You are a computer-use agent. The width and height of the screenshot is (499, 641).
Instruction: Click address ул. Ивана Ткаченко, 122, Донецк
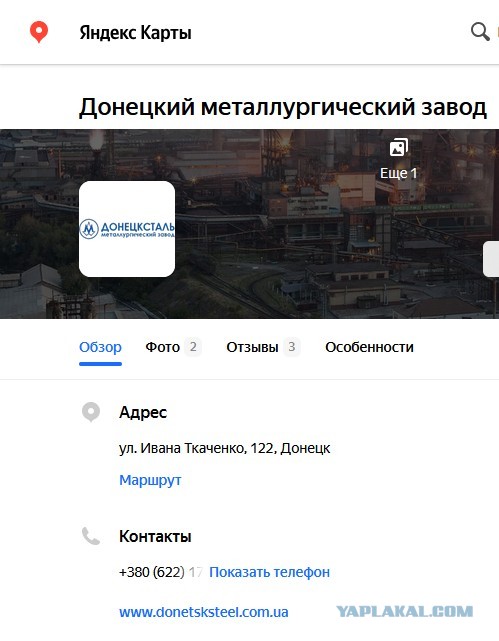[224, 448]
